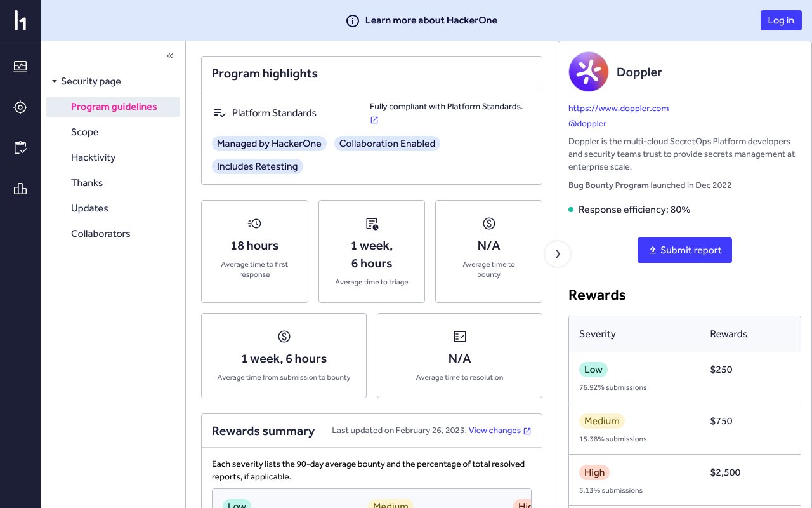Collapse the left navigation panel with the double-chevron

pyautogui.click(x=170, y=56)
